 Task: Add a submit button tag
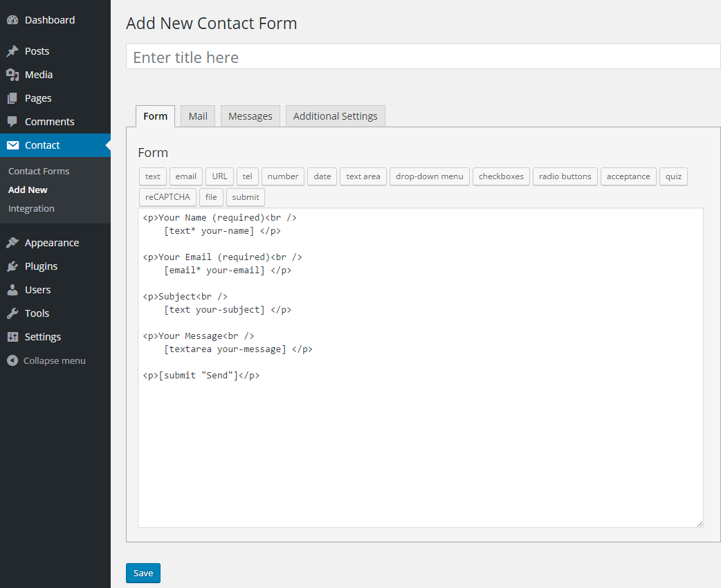[x=245, y=197]
